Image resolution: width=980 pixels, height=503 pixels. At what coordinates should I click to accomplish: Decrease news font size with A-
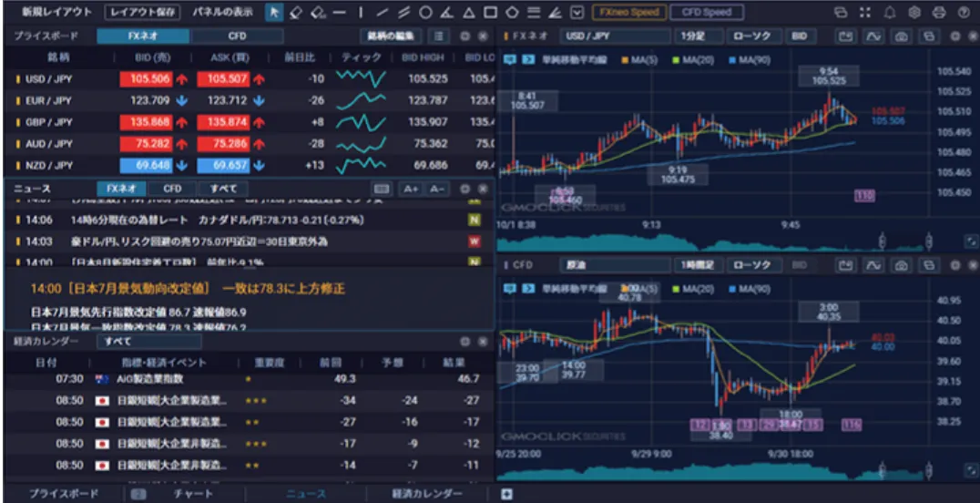(435, 189)
